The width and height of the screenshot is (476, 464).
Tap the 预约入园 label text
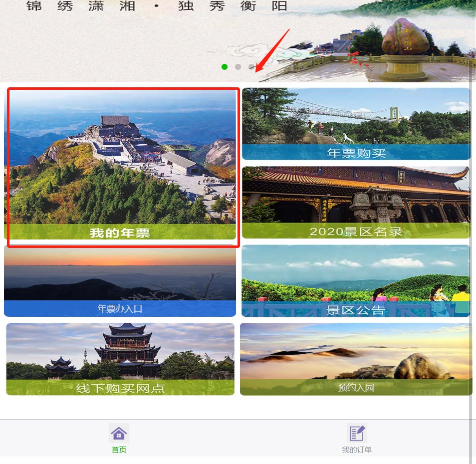click(x=356, y=388)
